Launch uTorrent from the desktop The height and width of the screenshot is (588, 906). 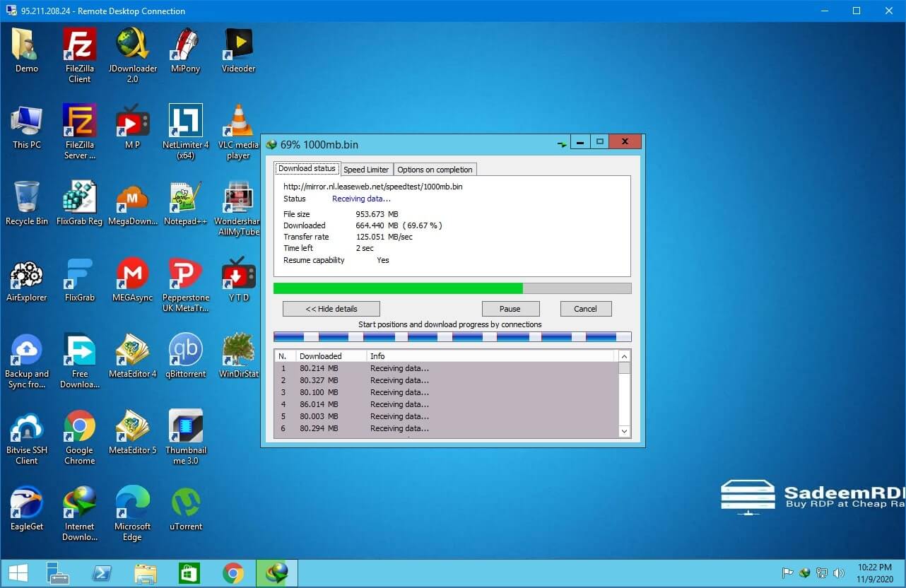click(x=185, y=498)
